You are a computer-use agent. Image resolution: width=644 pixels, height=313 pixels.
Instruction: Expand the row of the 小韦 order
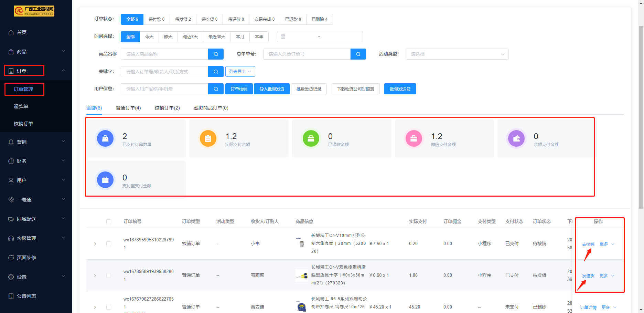point(95,244)
